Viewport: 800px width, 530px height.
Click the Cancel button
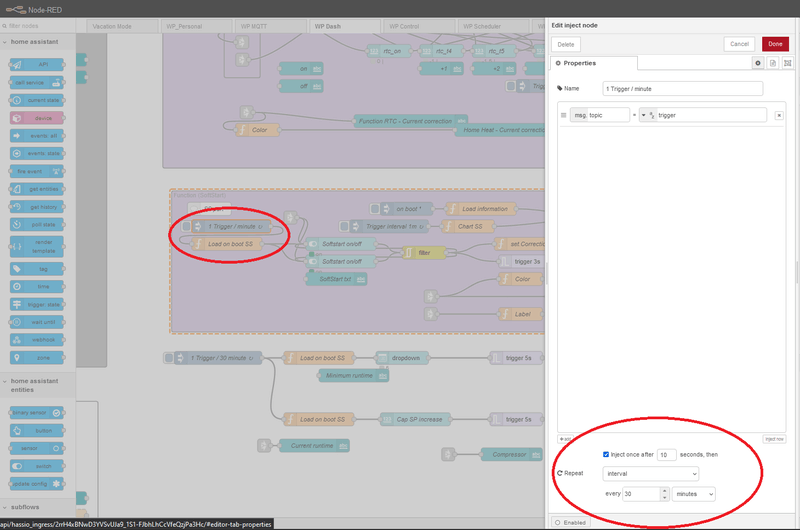(739, 44)
